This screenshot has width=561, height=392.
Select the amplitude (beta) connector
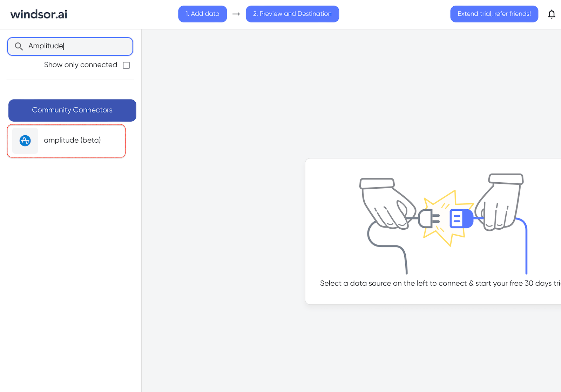[x=66, y=141]
